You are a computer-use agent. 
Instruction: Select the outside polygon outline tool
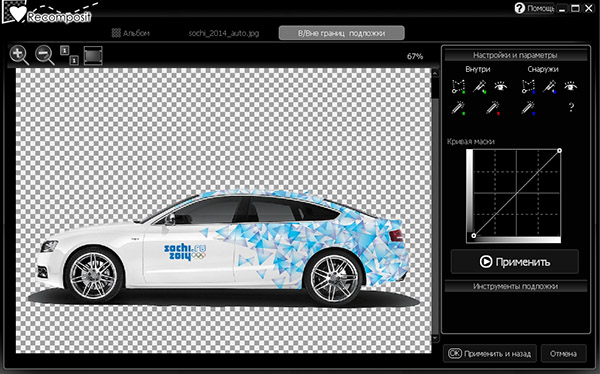pyautogui.click(x=528, y=87)
